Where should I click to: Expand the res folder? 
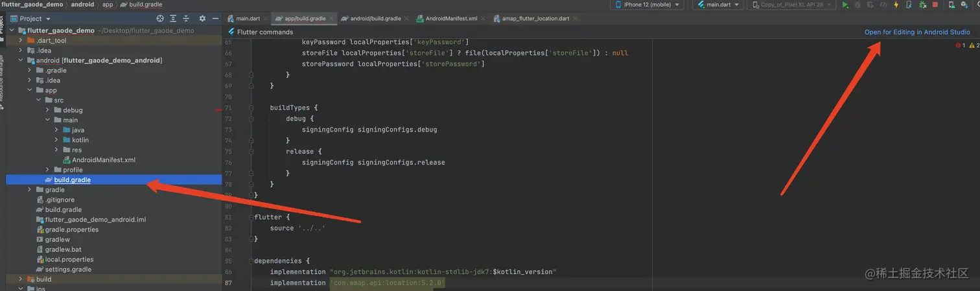(57, 150)
